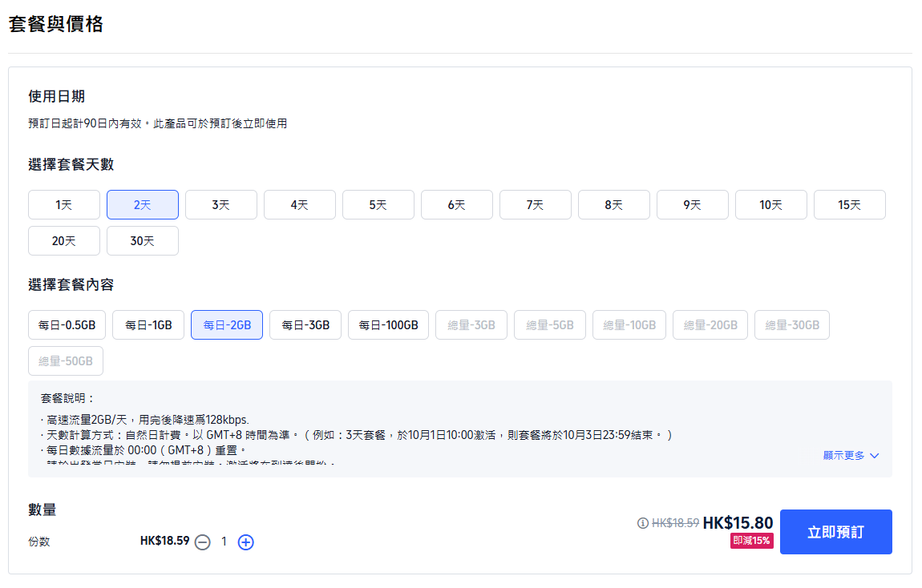Select the 1天 package duration
Image resolution: width=922 pixels, height=588 pixels.
click(64, 205)
